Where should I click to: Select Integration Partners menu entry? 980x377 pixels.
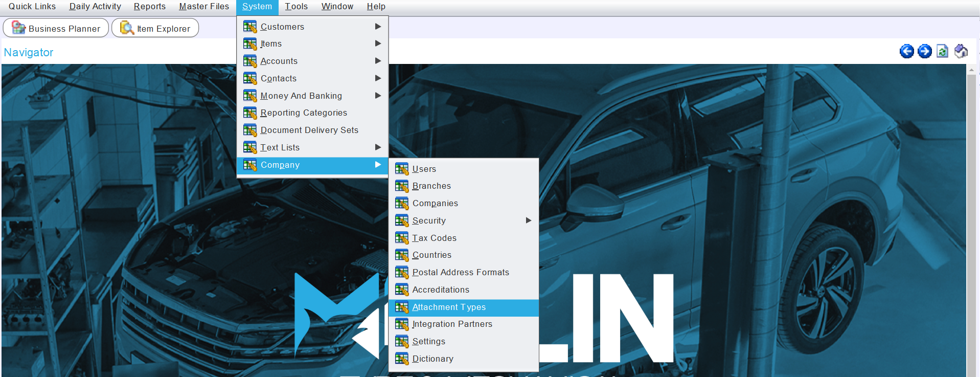464,324
